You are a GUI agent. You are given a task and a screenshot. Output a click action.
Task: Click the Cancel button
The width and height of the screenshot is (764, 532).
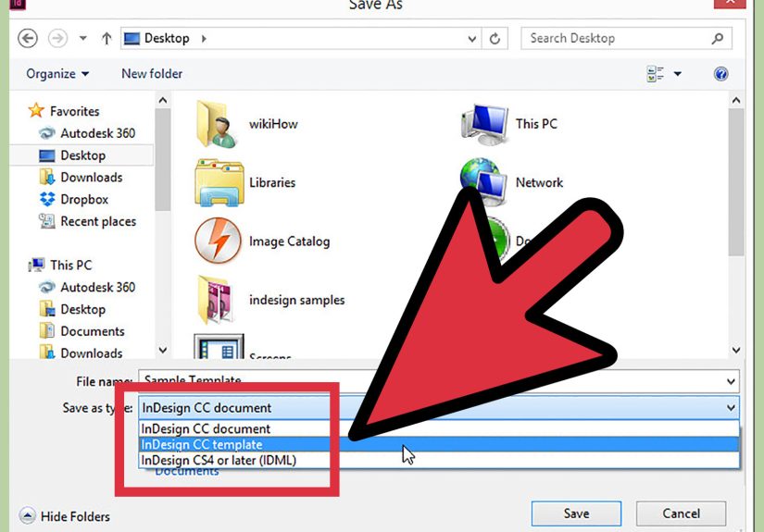[681, 513]
